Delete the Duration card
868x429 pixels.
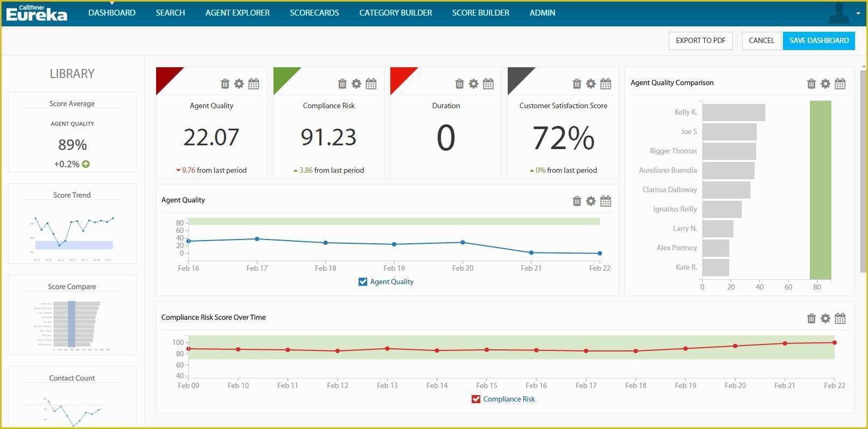point(459,83)
